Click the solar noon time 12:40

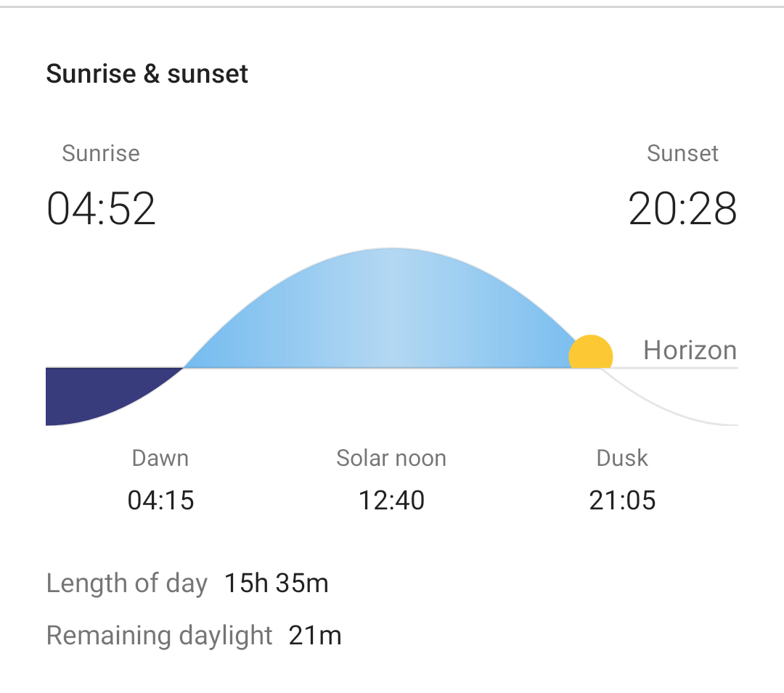coord(391,500)
